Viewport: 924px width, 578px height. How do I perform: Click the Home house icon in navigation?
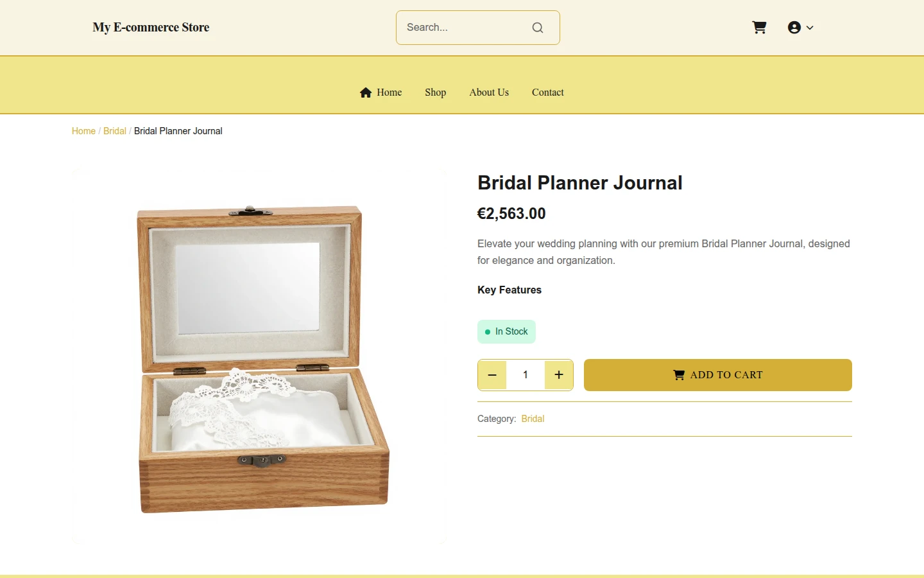[x=366, y=92]
